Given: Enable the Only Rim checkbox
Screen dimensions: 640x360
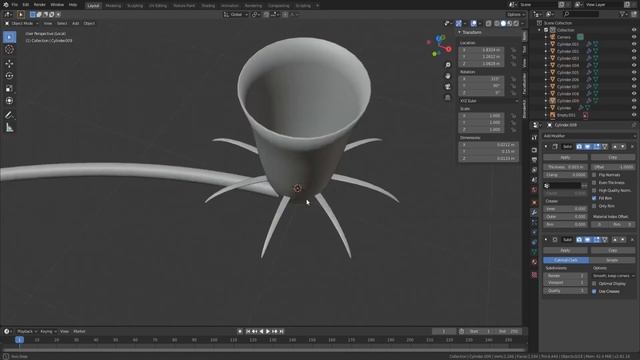Looking at the screenshot, I should [594, 206].
